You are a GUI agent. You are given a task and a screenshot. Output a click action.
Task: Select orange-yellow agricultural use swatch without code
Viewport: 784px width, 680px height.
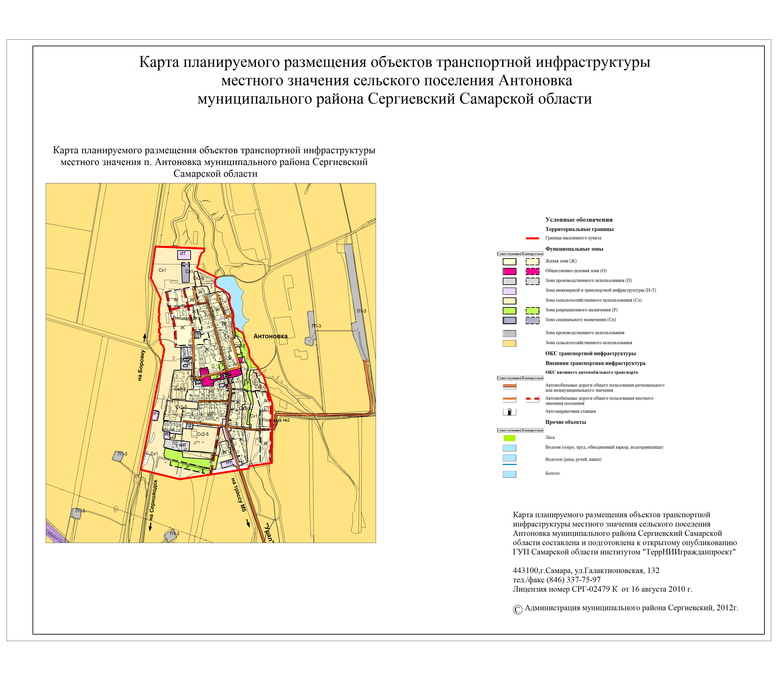click(x=509, y=343)
